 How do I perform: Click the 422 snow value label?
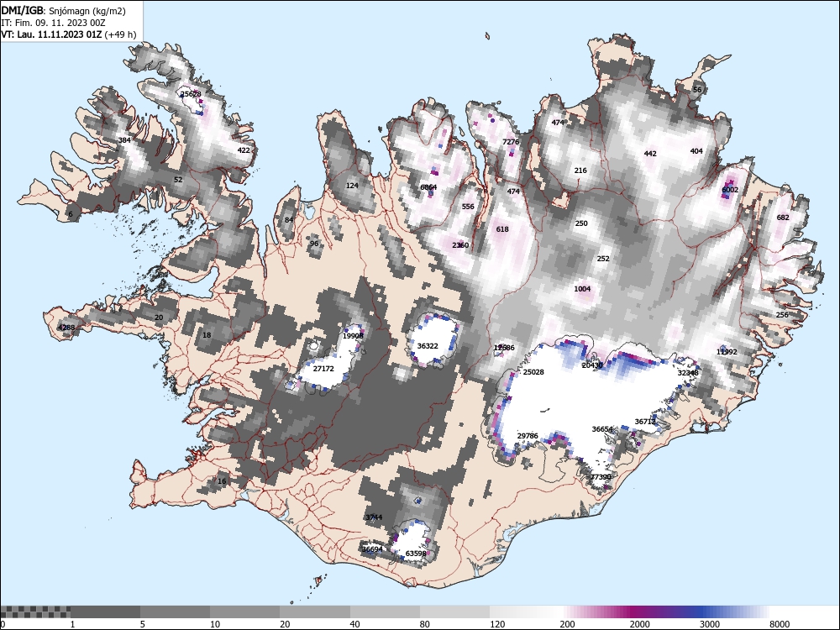tap(244, 150)
